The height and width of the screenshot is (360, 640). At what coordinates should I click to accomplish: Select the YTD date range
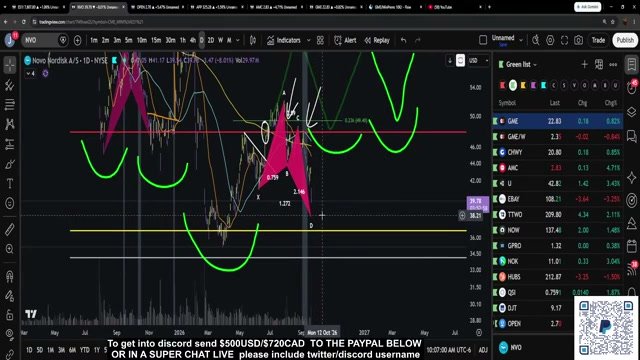click(x=84, y=350)
